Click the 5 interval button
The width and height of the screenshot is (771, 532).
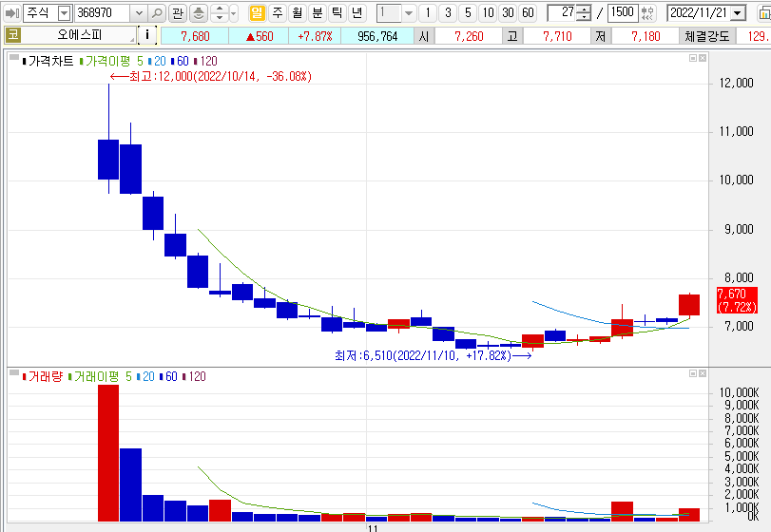[468, 12]
